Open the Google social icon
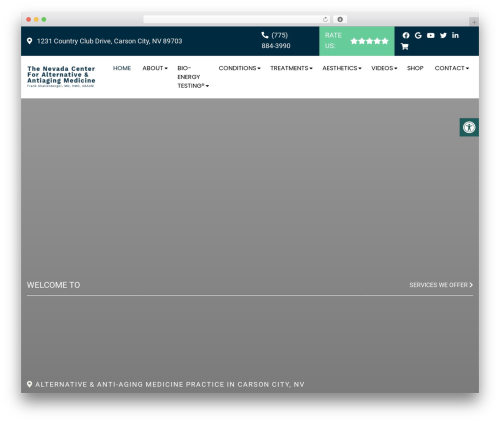The width and height of the screenshot is (500, 423). pos(418,35)
